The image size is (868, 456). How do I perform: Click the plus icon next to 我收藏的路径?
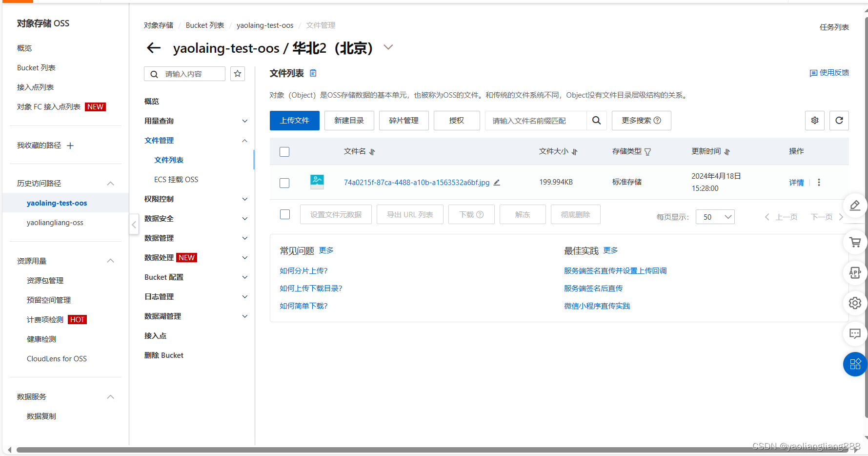[70, 145]
